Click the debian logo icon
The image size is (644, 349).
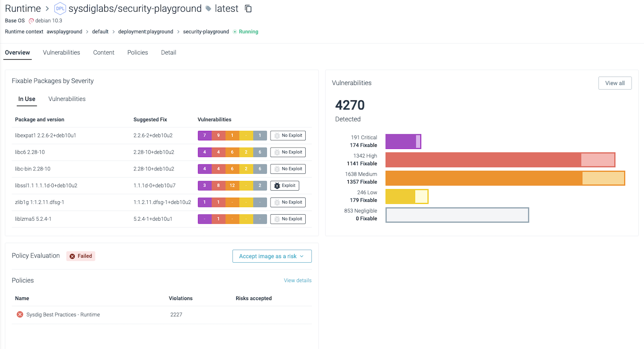tap(31, 21)
